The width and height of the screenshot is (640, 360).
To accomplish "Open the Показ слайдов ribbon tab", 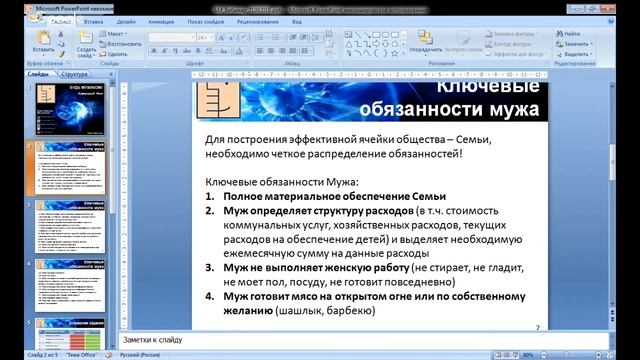I will coord(205,22).
